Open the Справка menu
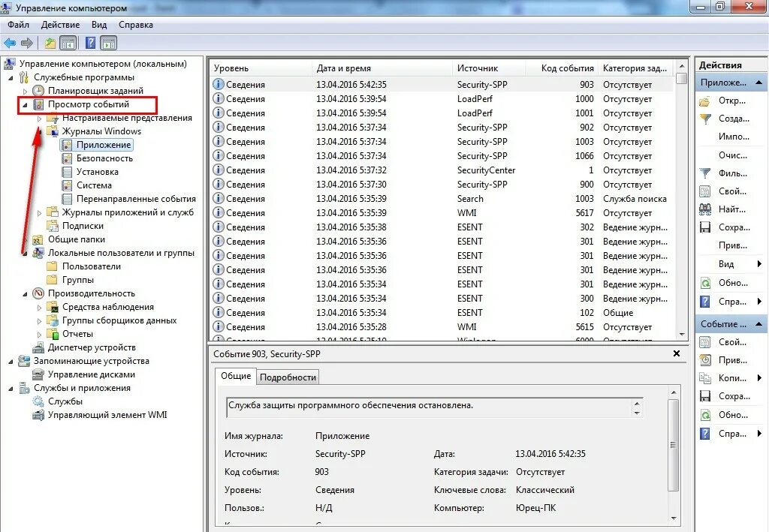The width and height of the screenshot is (769, 532). point(136,25)
